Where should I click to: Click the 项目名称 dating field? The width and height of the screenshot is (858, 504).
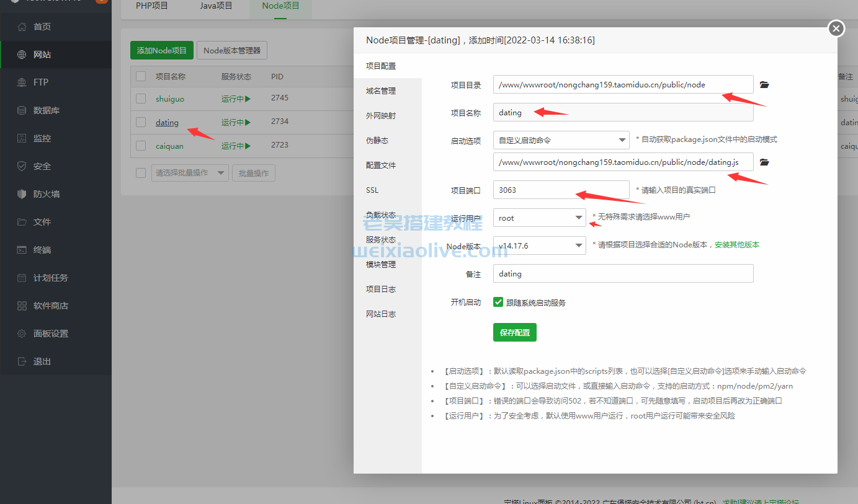click(x=623, y=112)
